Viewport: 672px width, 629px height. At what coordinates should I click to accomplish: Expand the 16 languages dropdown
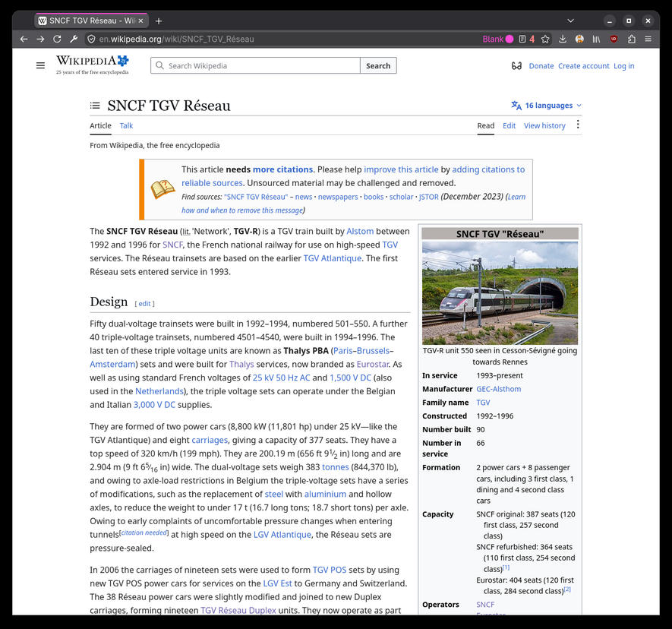[x=547, y=106]
